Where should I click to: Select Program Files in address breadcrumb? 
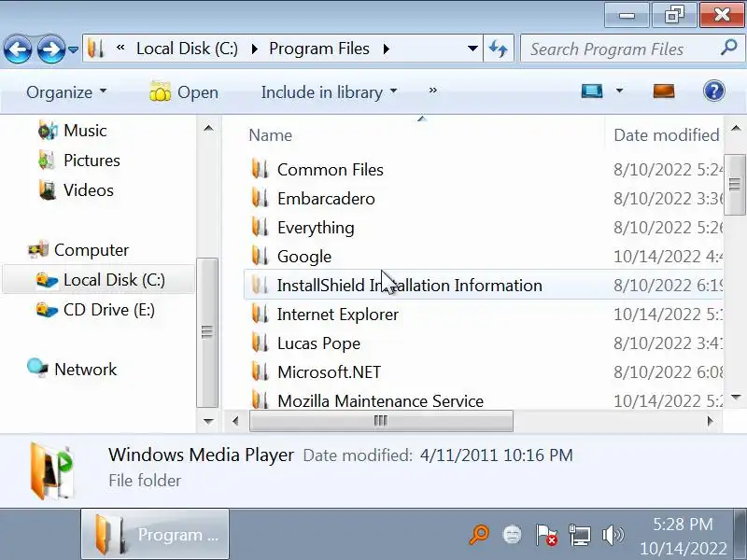pos(319,49)
